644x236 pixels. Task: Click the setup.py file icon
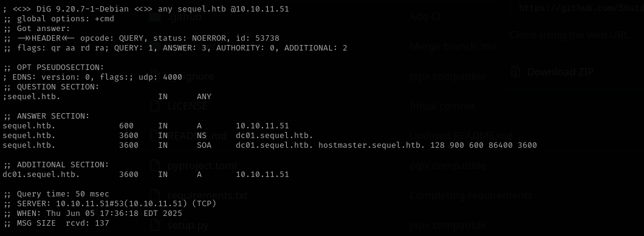click(155, 225)
